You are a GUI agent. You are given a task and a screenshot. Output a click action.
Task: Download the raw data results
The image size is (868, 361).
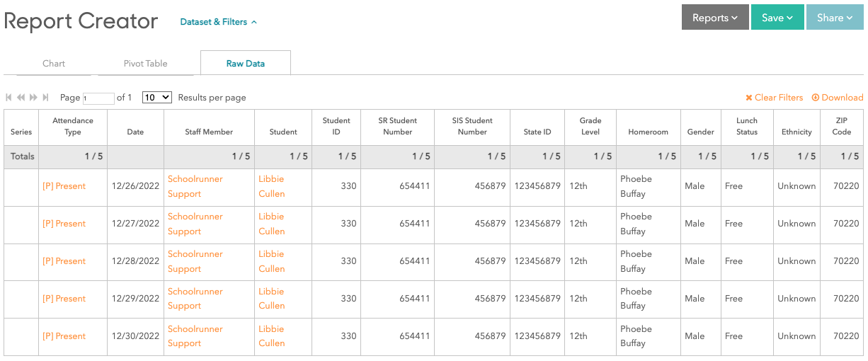838,98
